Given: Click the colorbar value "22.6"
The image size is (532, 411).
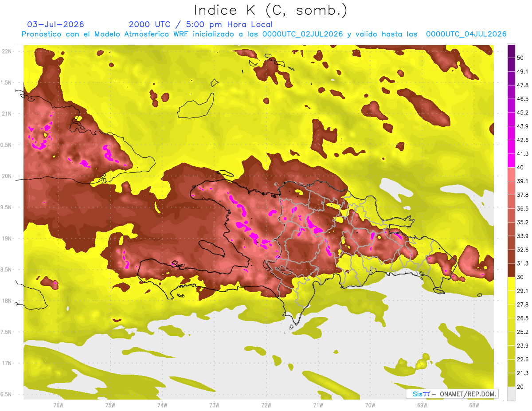Looking at the screenshot, I should [523, 360].
